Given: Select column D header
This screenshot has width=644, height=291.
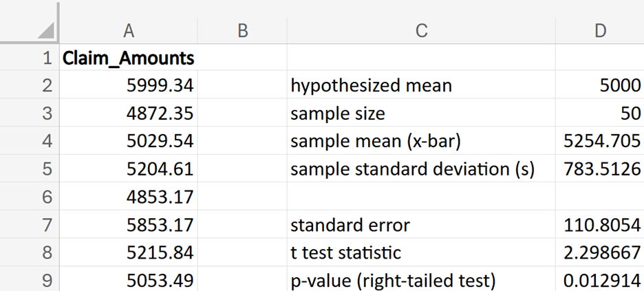Looking at the screenshot, I should (x=600, y=30).
